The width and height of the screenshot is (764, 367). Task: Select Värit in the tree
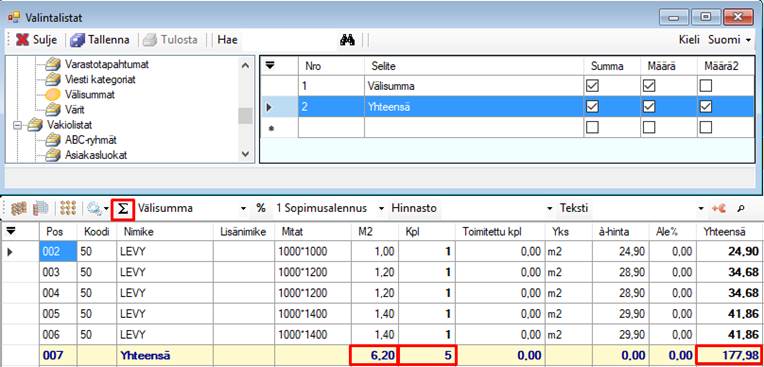tap(75, 110)
